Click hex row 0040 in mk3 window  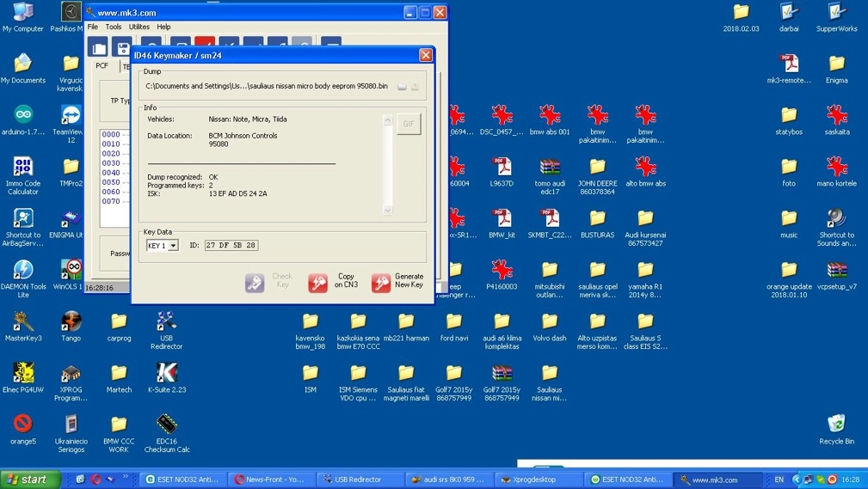[111, 173]
